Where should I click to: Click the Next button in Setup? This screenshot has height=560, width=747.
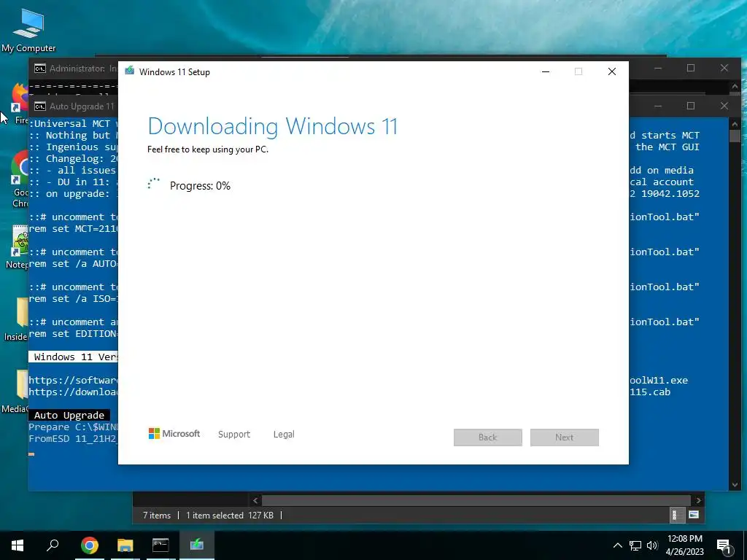tap(565, 437)
